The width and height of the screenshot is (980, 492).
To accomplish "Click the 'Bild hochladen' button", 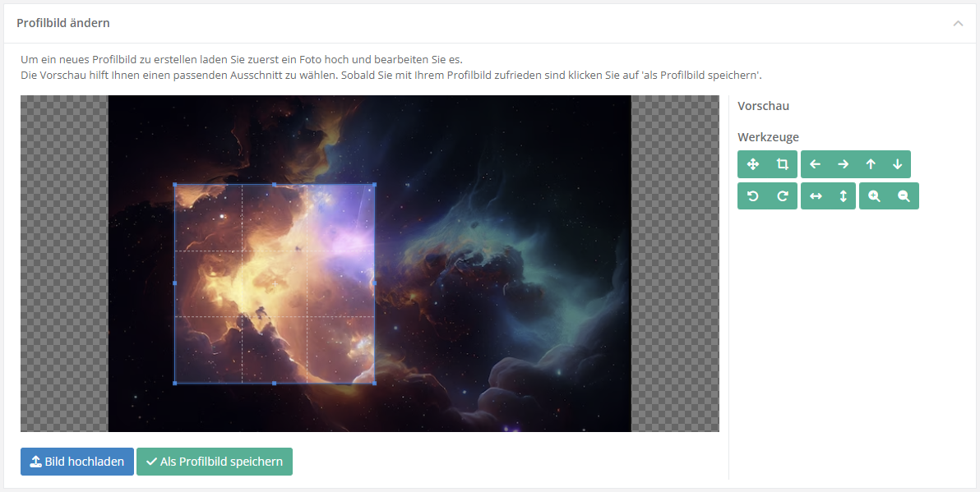I will pyautogui.click(x=77, y=462).
